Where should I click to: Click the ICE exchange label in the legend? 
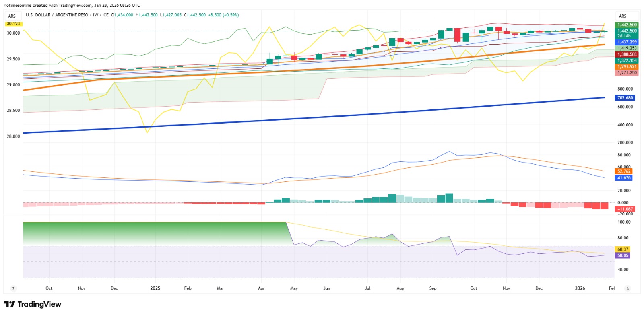[x=105, y=15]
